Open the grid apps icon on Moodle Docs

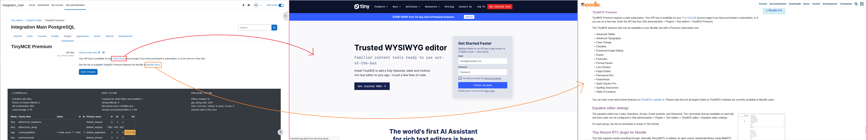(x=862, y=4)
